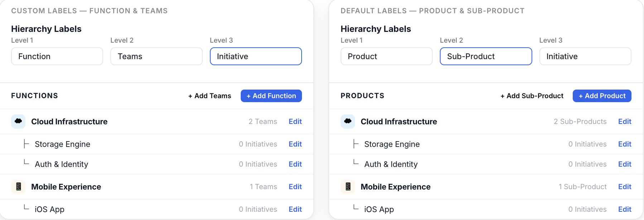Click the cloud icon beside Cloud Infrastructure function

tap(18, 121)
